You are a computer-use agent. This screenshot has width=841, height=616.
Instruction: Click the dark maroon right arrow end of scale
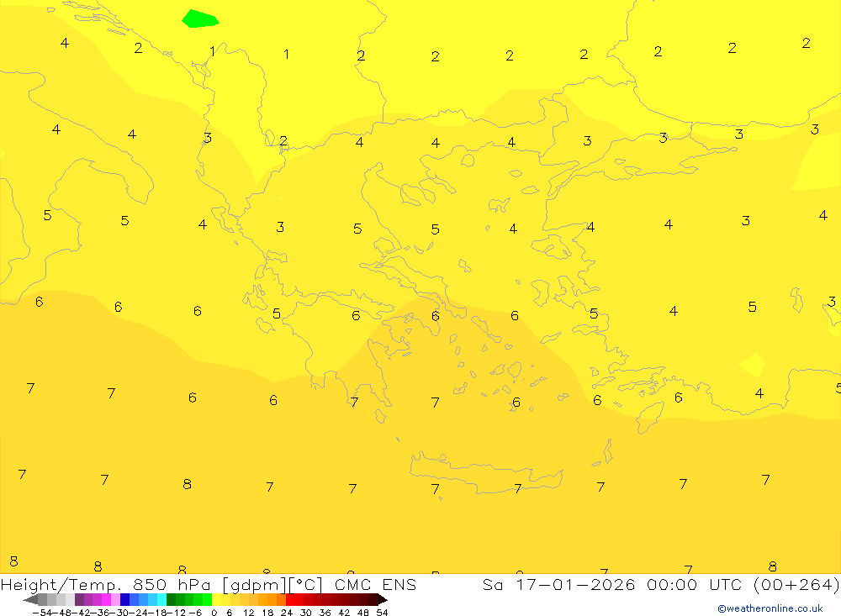(383, 600)
